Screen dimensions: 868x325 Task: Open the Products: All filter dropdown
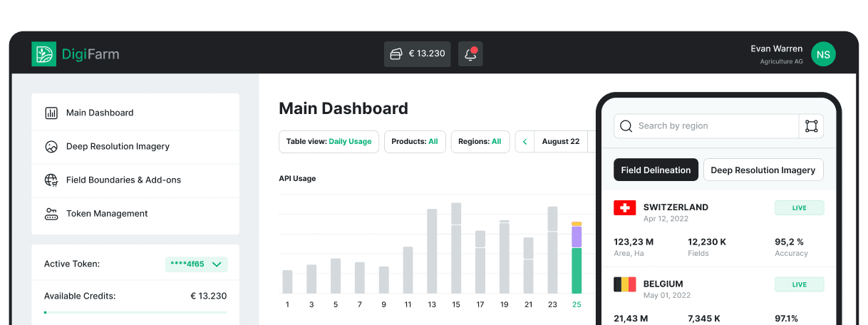(x=415, y=142)
